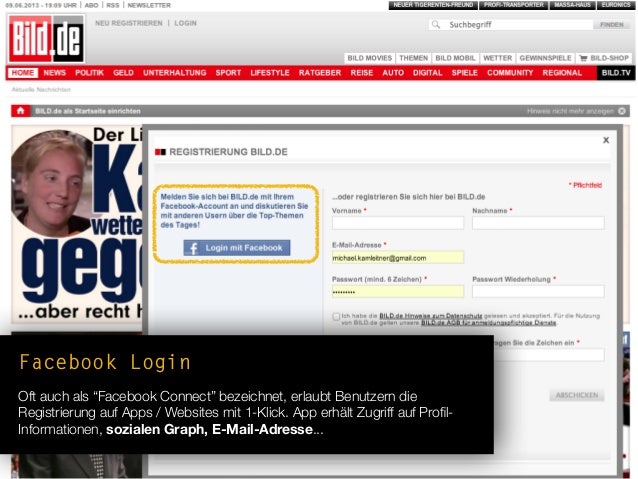Click the NEWSLETTER link at top
The image size is (638, 479).
coord(149,5)
